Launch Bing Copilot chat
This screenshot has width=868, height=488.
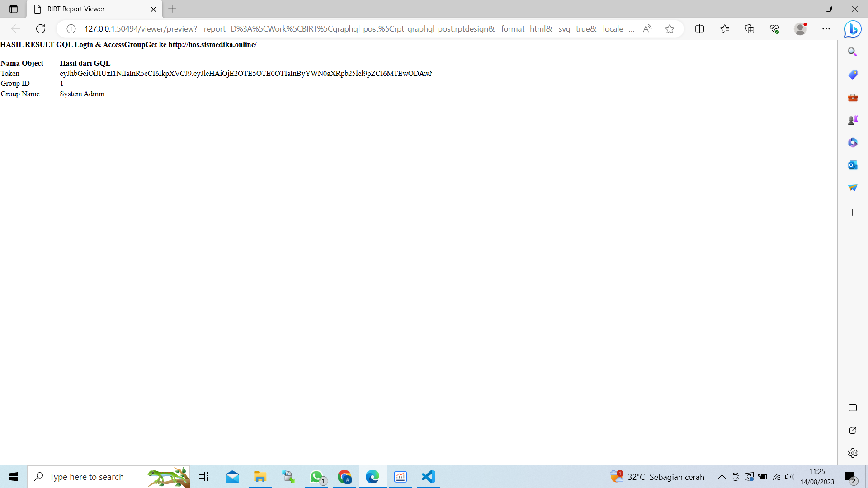point(853,29)
